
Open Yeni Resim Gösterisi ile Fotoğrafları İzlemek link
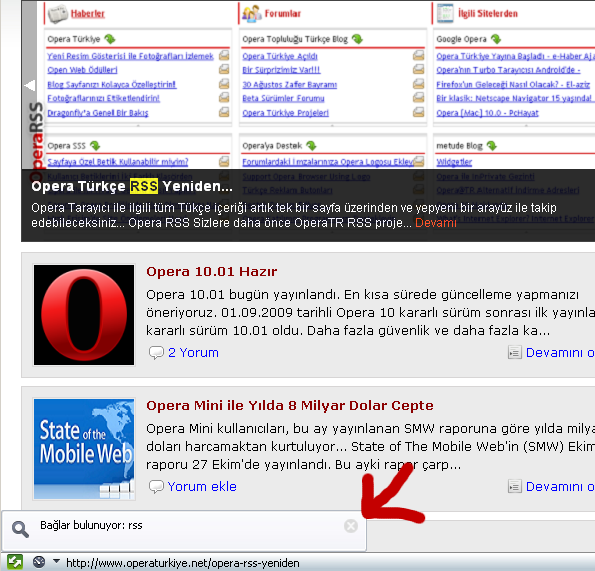(131, 56)
